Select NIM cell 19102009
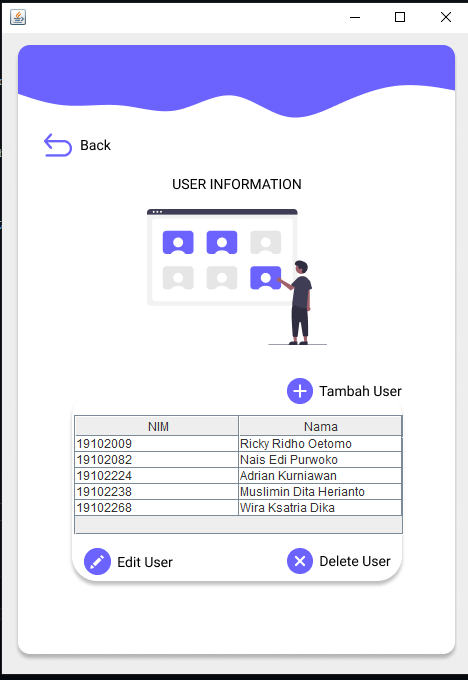Screen dimensions: 468x680 [x=157, y=444]
